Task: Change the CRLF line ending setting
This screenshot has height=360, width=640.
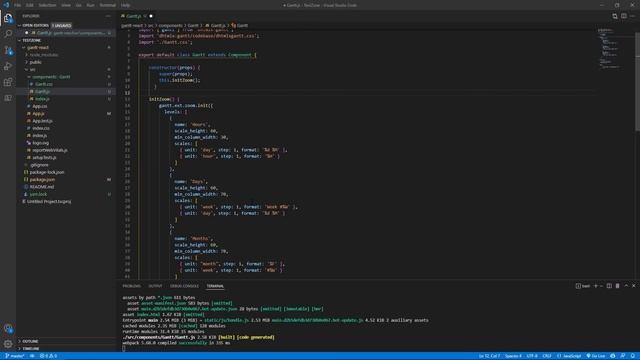Action: tap(547, 356)
